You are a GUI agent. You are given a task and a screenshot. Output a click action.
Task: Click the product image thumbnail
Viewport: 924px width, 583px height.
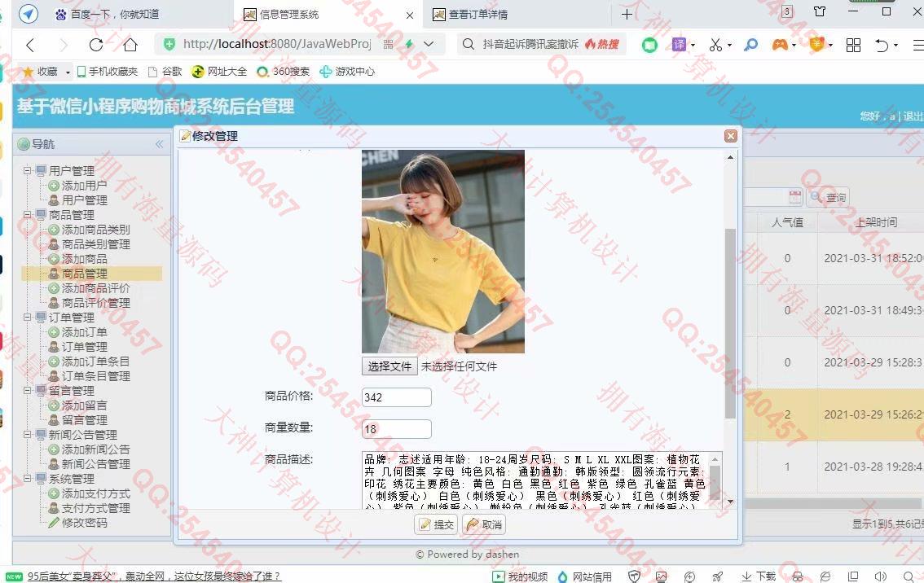point(443,252)
